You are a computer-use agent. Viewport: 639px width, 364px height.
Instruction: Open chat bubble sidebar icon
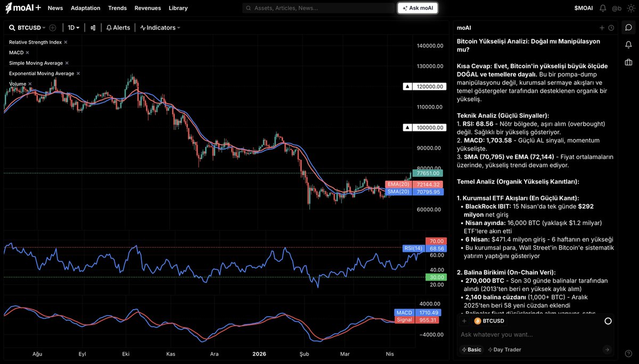coord(629,27)
